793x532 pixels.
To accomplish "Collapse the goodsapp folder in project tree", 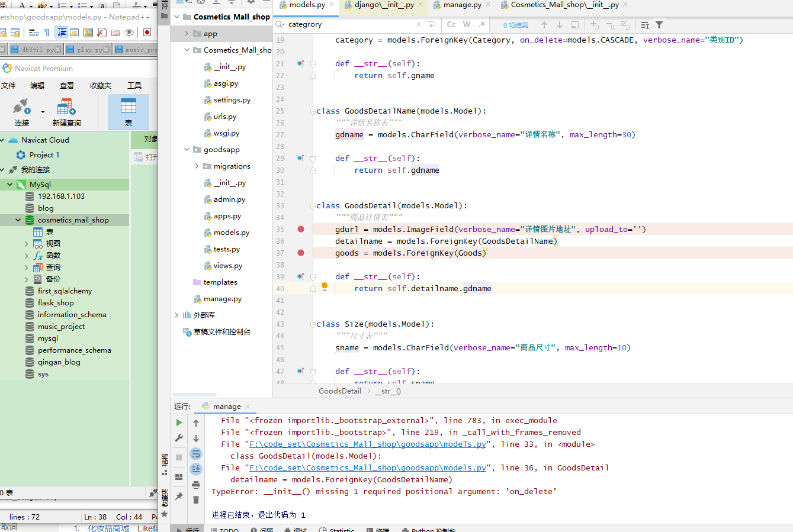I will [x=187, y=150].
